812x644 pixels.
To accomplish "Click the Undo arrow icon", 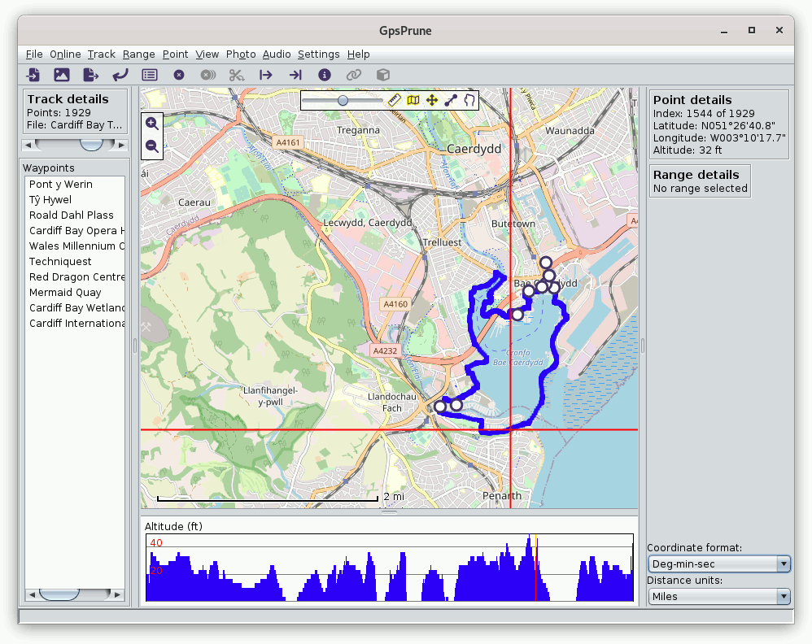I will pos(120,75).
